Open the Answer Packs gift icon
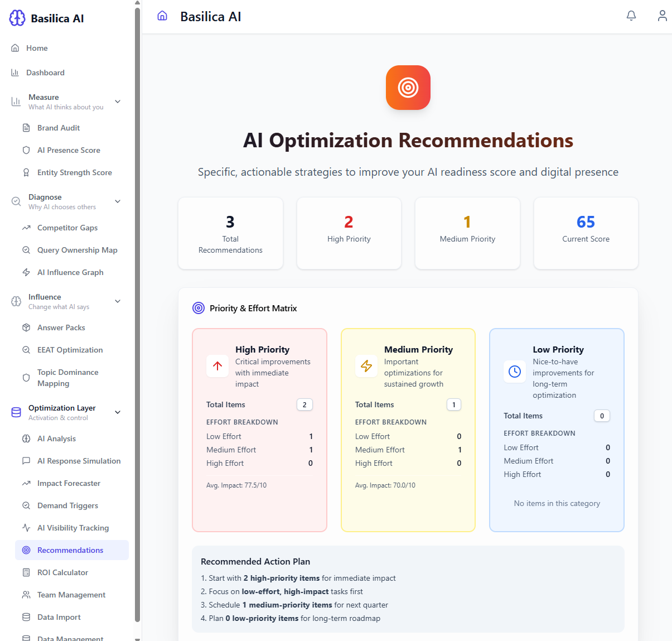672x641 pixels. (x=26, y=327)
